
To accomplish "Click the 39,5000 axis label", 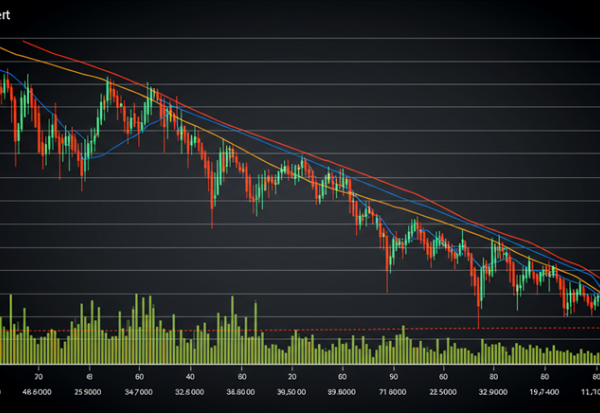I will tap(292, 393).
